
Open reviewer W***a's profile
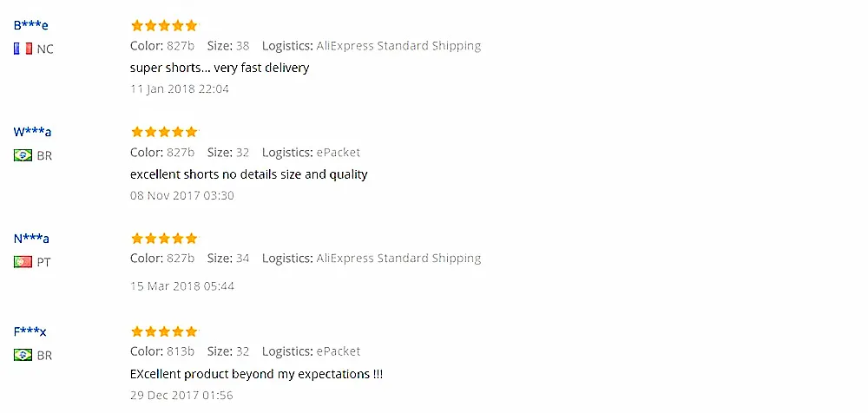(x=32, y=132)
